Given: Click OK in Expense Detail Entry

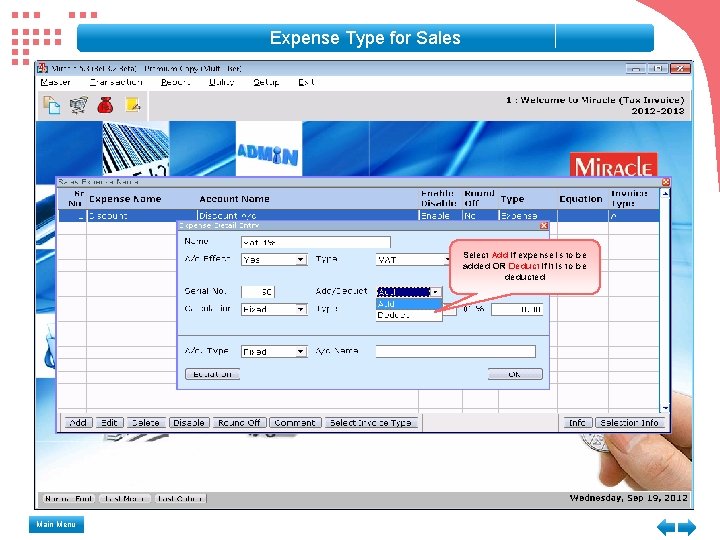Looking at the screenshot, I should pyautogui.click(x=515, y=374).
